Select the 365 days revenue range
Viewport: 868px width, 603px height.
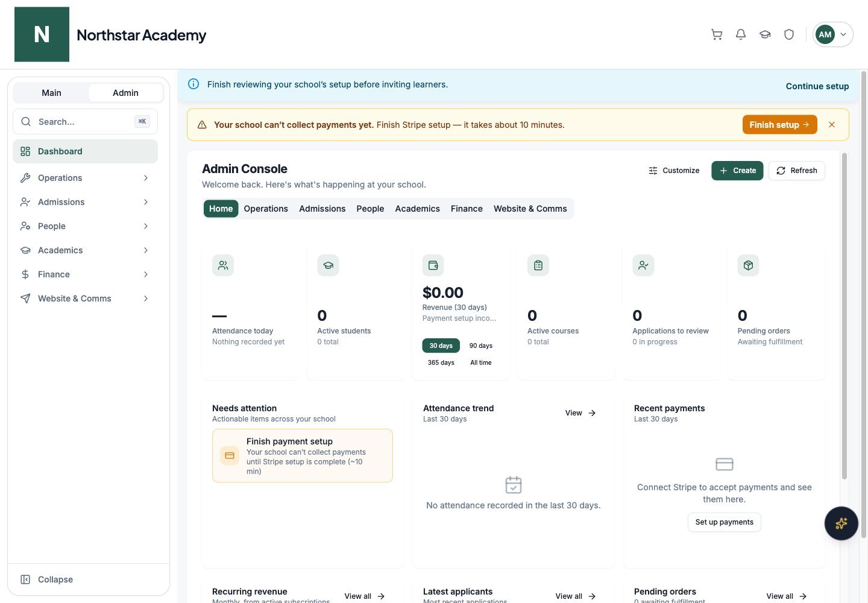click(x=441, y=362)
